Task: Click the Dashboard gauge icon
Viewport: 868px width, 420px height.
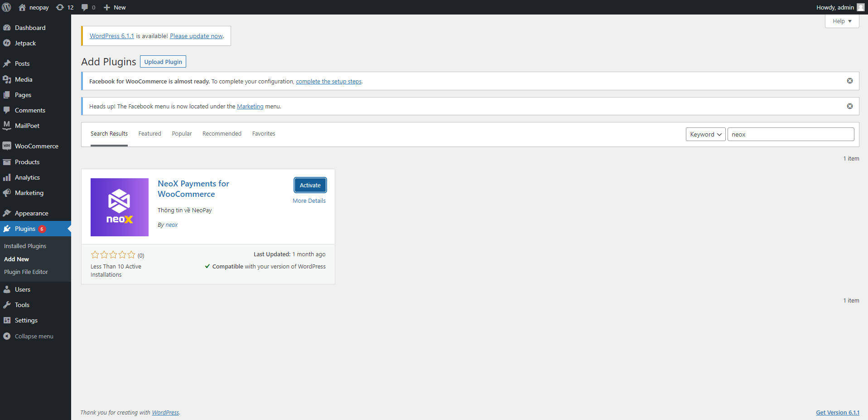Action: [x=7, y=28]
